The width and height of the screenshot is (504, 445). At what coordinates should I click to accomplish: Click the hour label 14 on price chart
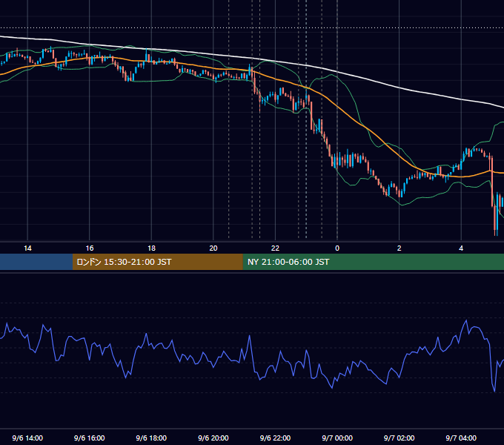click(x=27, y=248)
